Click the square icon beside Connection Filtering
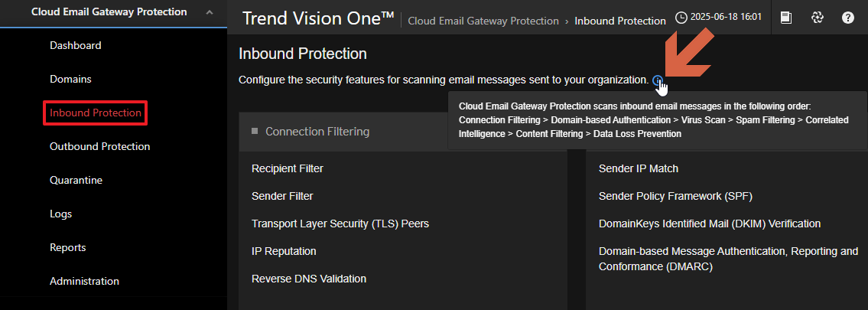 point(255,132)
